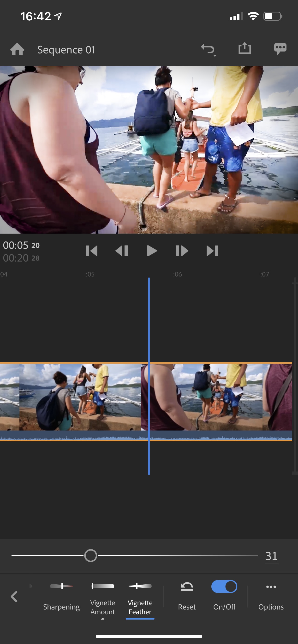The image size is (298, 644).
Task: Tap the Sequence 01 title
Action: tap(66, 50)
